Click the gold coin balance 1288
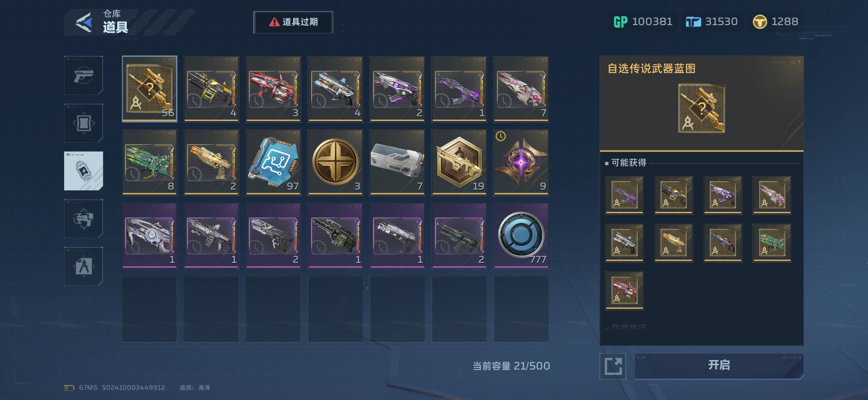This screenshot has height=400, width=868. click(x=776, y=22)
